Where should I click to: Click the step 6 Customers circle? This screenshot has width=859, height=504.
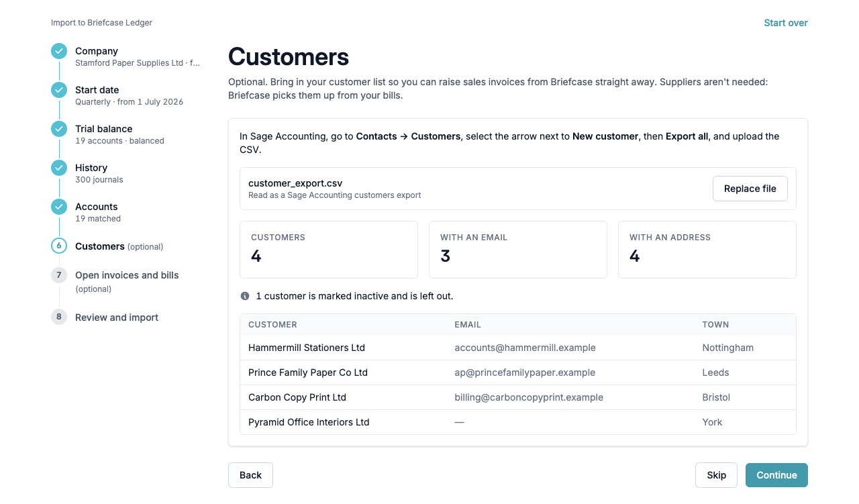[x=59, y=246]
